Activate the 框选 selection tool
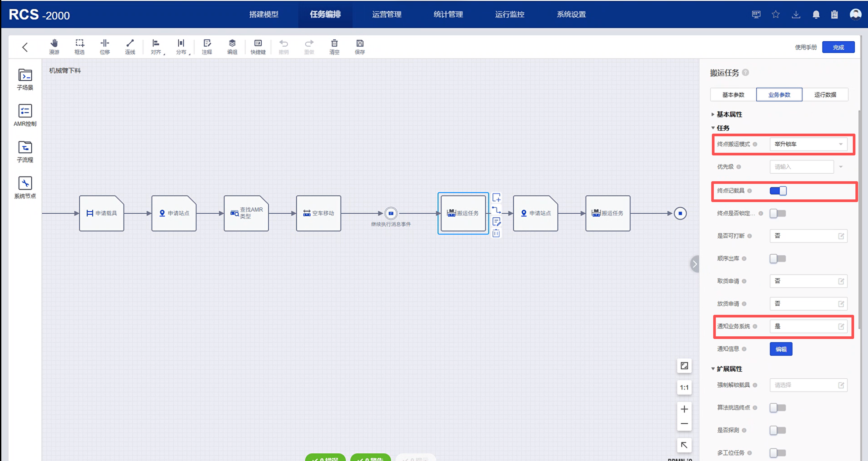The width and height of the screenshot is (868, 461). pos(79,47)
